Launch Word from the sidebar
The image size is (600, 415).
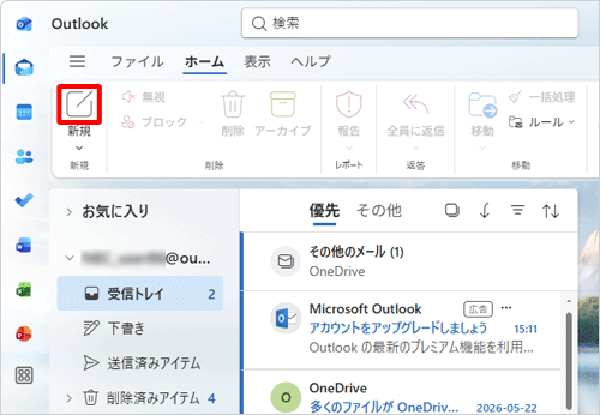pyautogui.click(x=24, y=245)
